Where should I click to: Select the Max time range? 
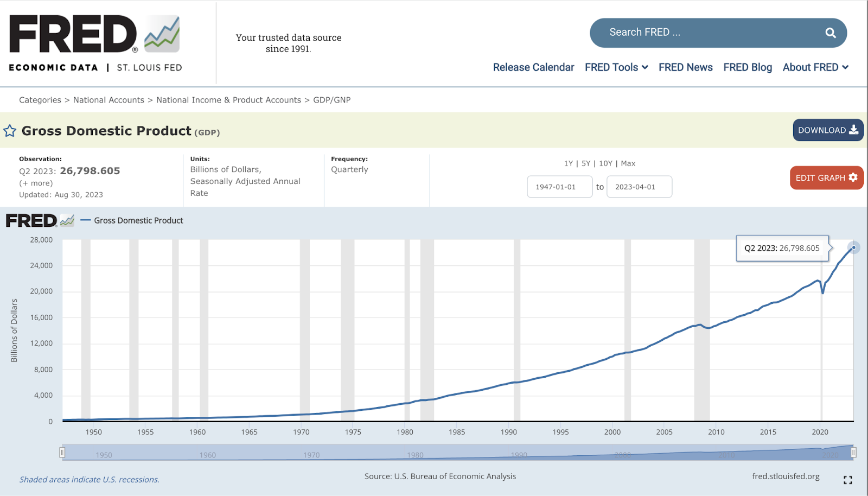(x=628, y=163)
